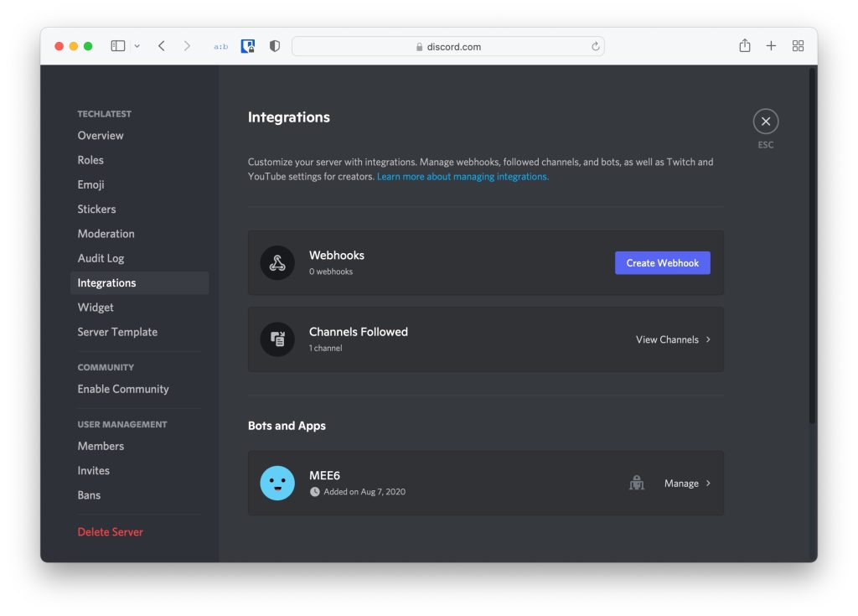
Task: Show the tab overview grid icon
Action: tap(798, 46)
